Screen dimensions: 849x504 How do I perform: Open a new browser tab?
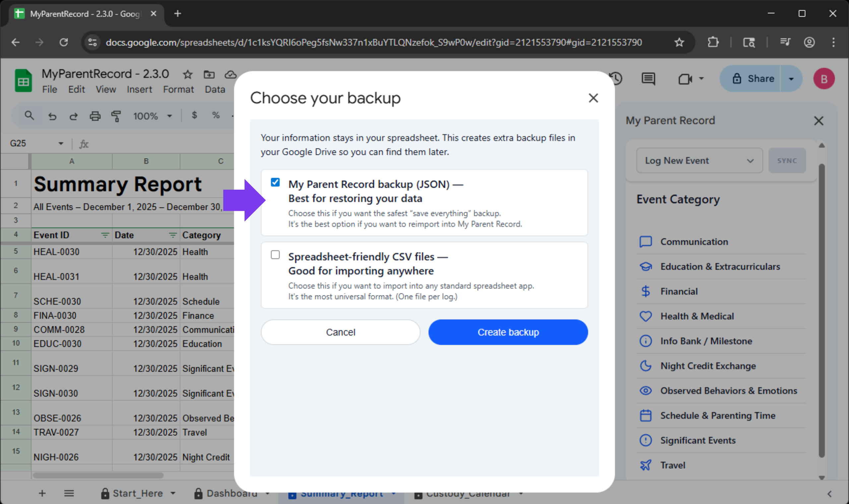(178, 14)
